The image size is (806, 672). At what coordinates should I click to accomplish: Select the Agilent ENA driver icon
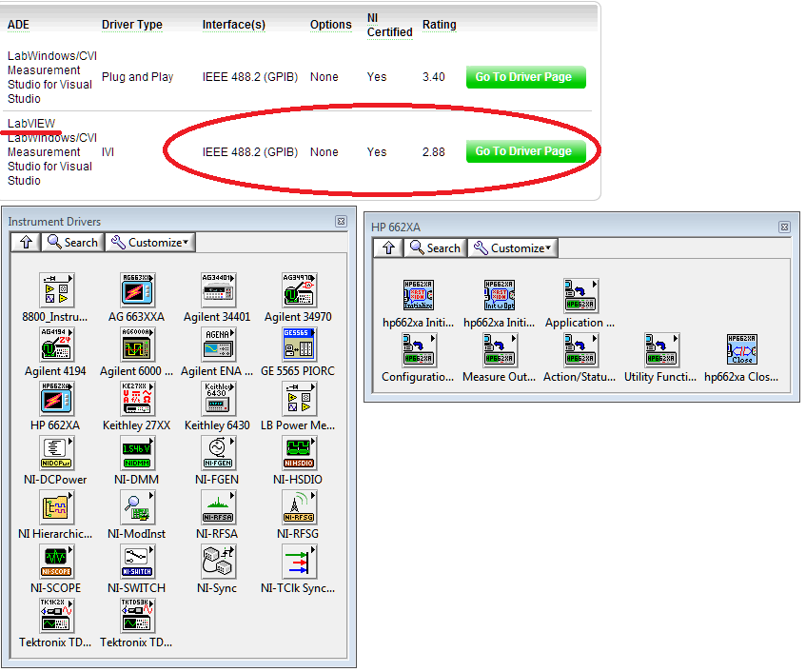[217, 345]
